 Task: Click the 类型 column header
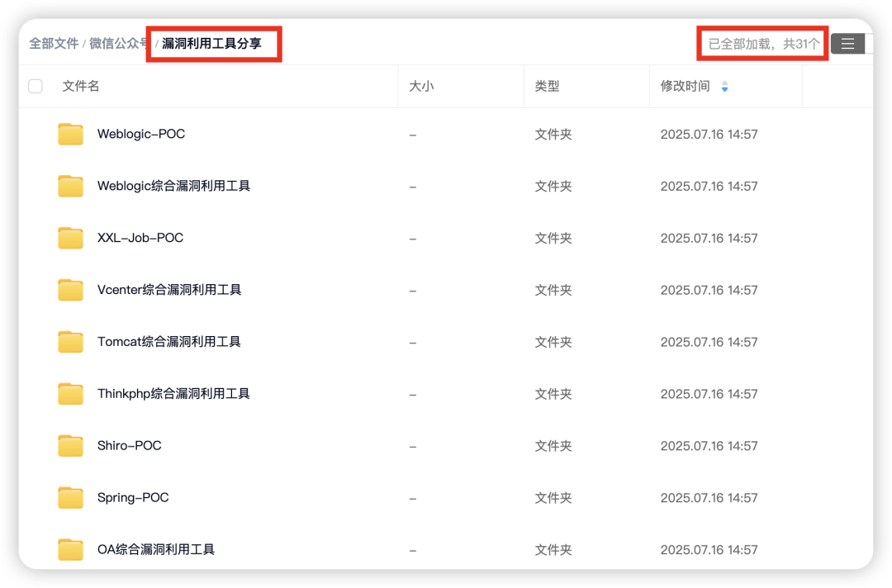(x=548, y=87)
